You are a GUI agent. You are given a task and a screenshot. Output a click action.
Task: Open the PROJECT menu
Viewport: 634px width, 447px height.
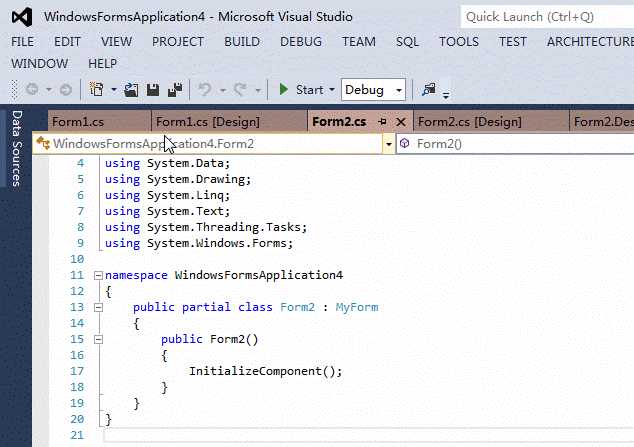[x=178, y=42]
